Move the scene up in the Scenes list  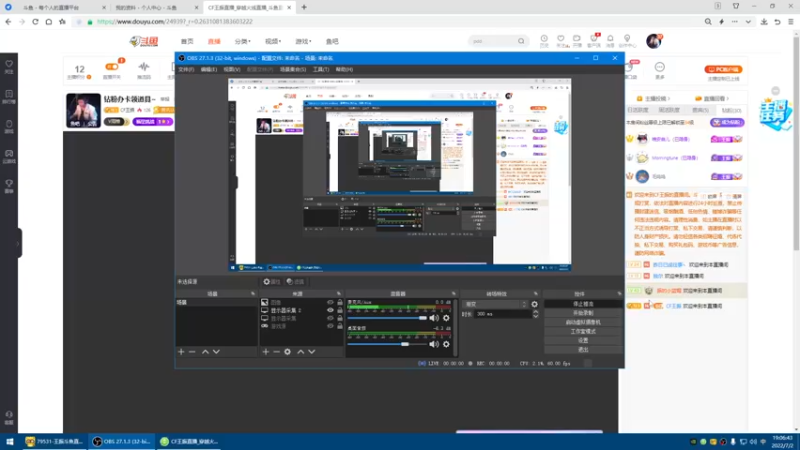[x=205, y=352]
